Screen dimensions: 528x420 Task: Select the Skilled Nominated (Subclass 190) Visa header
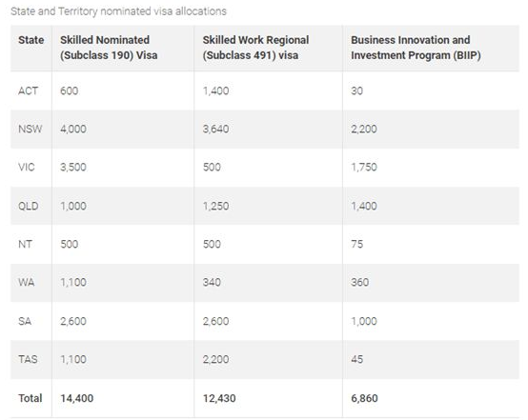click(x=109, y=48)
